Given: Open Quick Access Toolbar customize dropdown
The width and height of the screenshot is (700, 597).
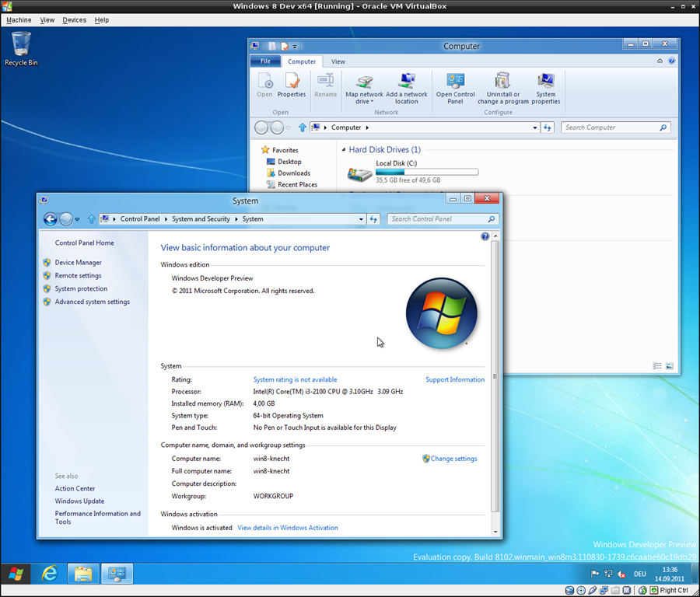Looking at the screenshot, I should click(x=295, y=47).
